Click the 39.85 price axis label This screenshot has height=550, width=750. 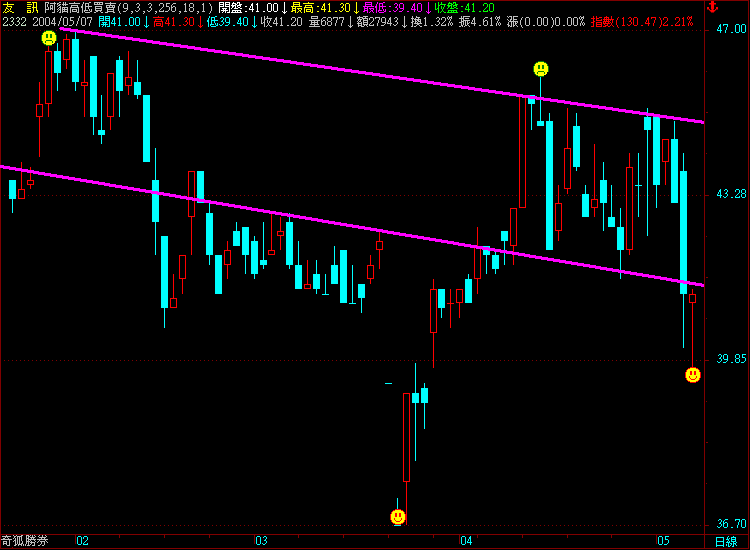click(731, 359)
